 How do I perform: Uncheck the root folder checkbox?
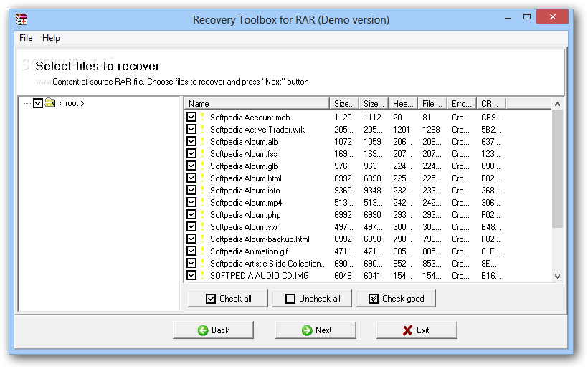click(x=38, y=103)
